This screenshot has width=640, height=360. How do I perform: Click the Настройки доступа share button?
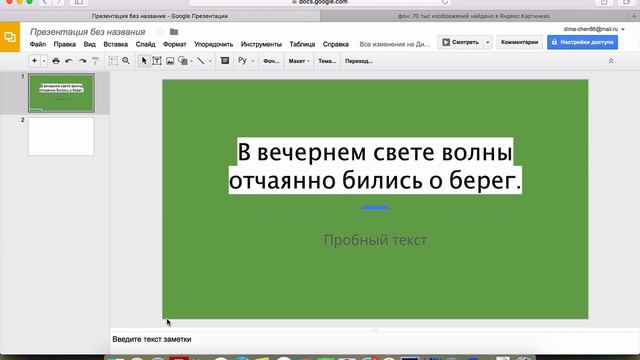pos(582,42)
